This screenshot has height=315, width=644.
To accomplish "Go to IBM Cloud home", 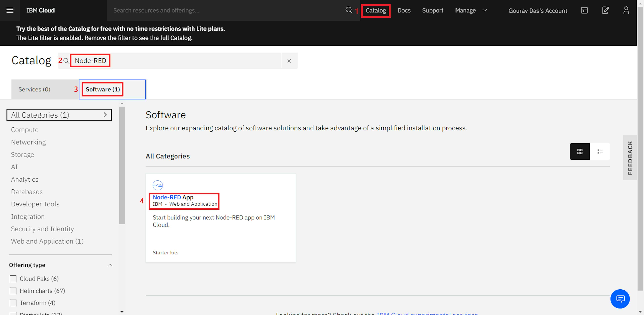I will 40,11.
